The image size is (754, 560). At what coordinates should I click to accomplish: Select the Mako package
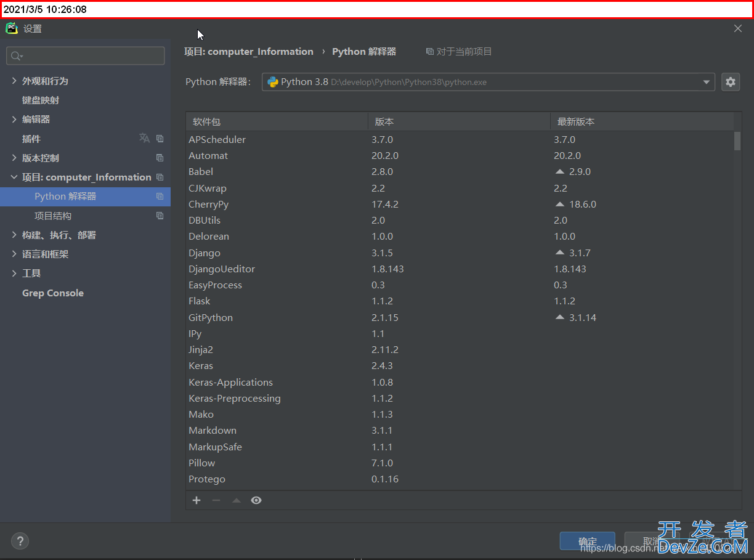[460, 414]
